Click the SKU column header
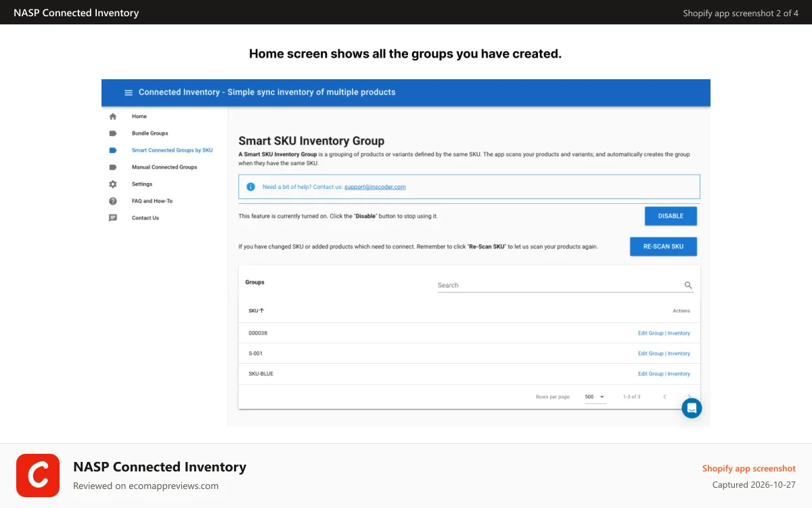The image size is (812, 508). [256, 311]
